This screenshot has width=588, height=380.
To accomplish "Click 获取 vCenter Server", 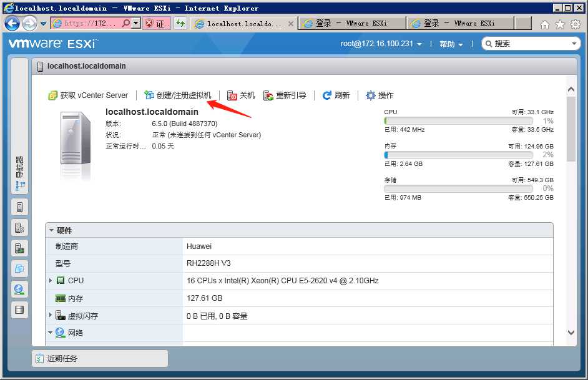I will pyautogui.click(x=88, y=95).
